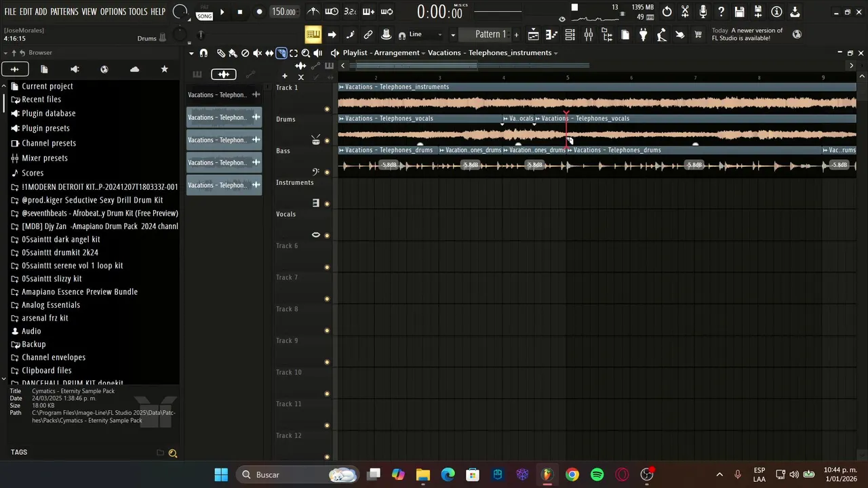The height and width of the screenshot is (488, 868).
Task: Toggle wait for input before playing
Action: tap(332, 12)
